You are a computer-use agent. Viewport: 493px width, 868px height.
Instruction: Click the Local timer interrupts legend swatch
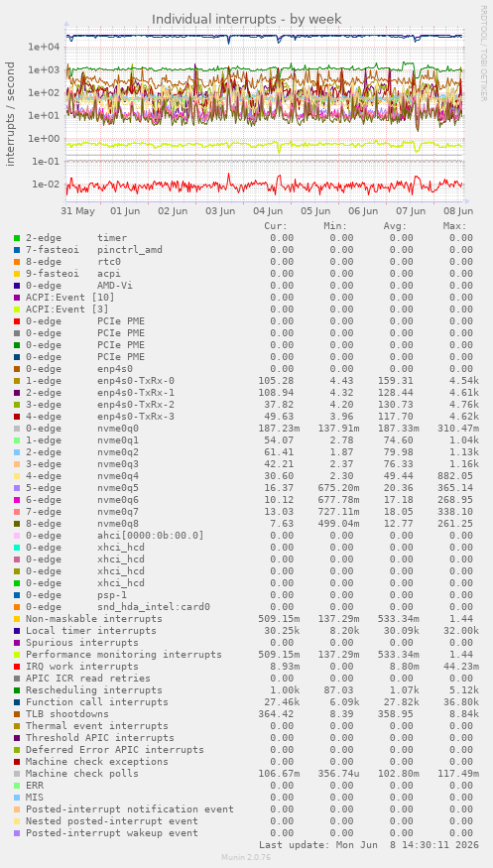(17, 631)
